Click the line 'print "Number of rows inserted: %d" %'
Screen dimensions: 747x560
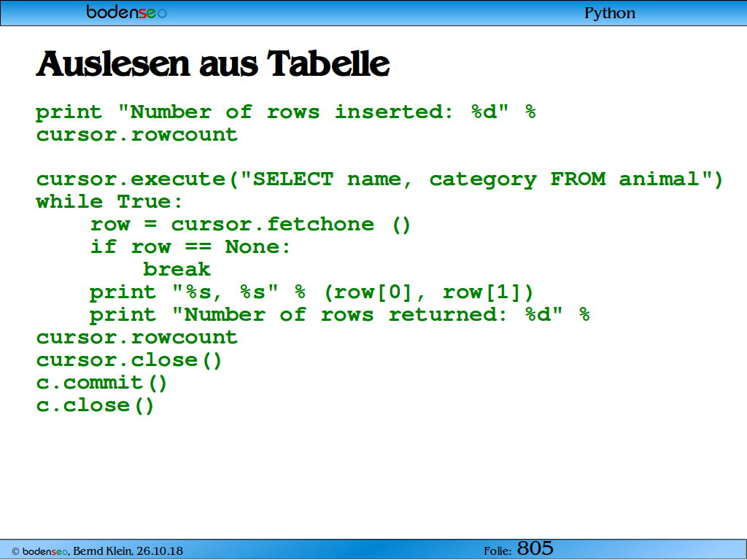click(286, 112)
